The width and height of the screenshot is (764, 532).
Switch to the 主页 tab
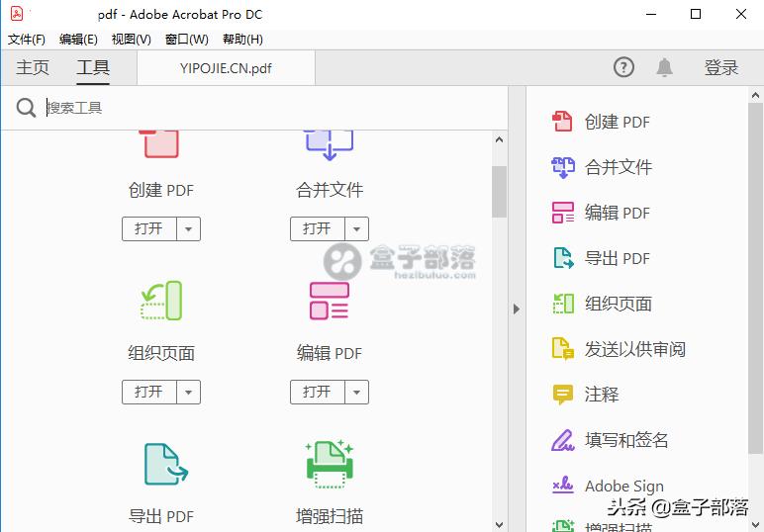pos(33,67)
